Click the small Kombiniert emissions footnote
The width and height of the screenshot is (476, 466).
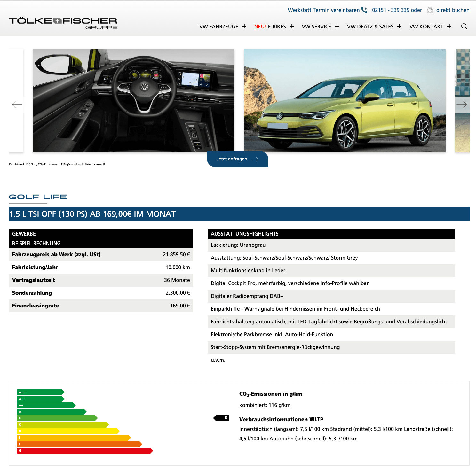tap(57, 164)
